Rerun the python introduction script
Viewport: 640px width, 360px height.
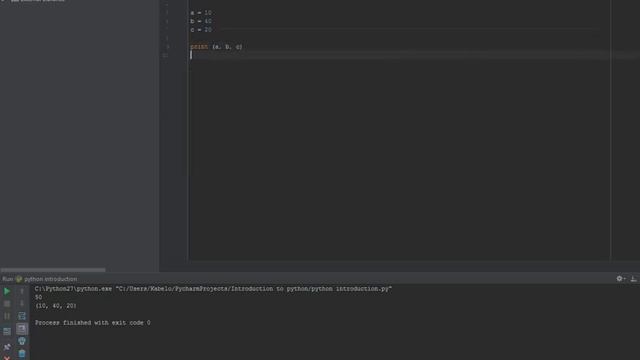point(7,291)
